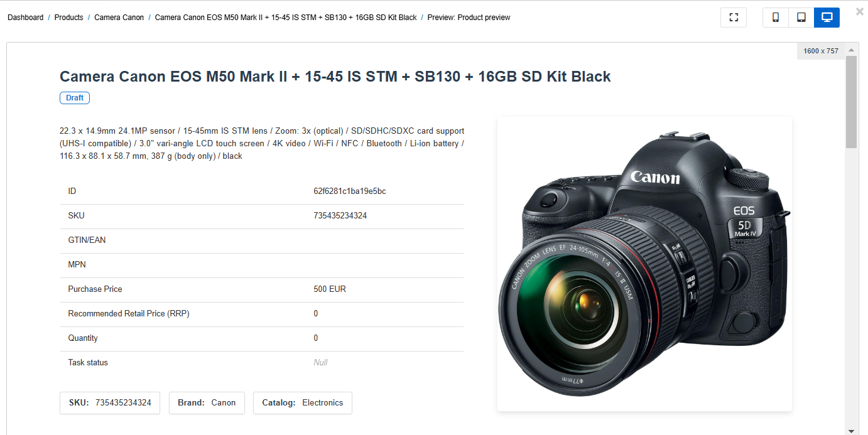Click the SKU 735435234324 tag
Image resolution: width=868 pixels, height=435 pixels.
coord(110,403)
